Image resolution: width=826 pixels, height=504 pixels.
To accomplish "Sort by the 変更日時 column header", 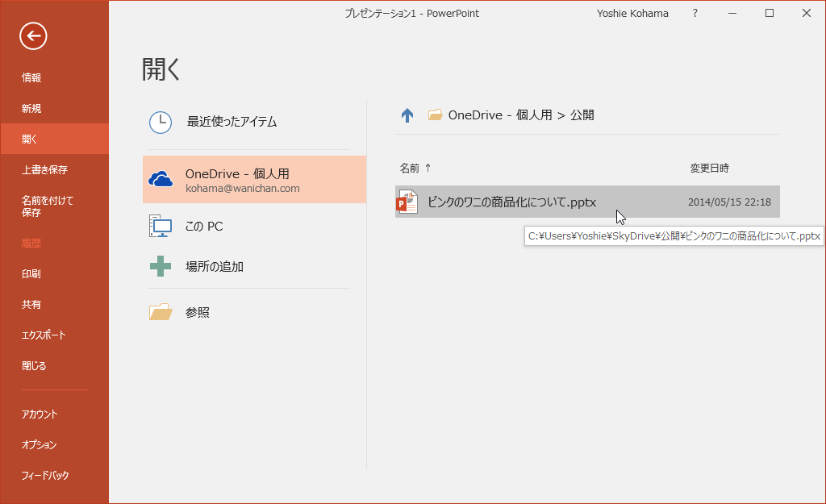I will (x=709, y=168).
